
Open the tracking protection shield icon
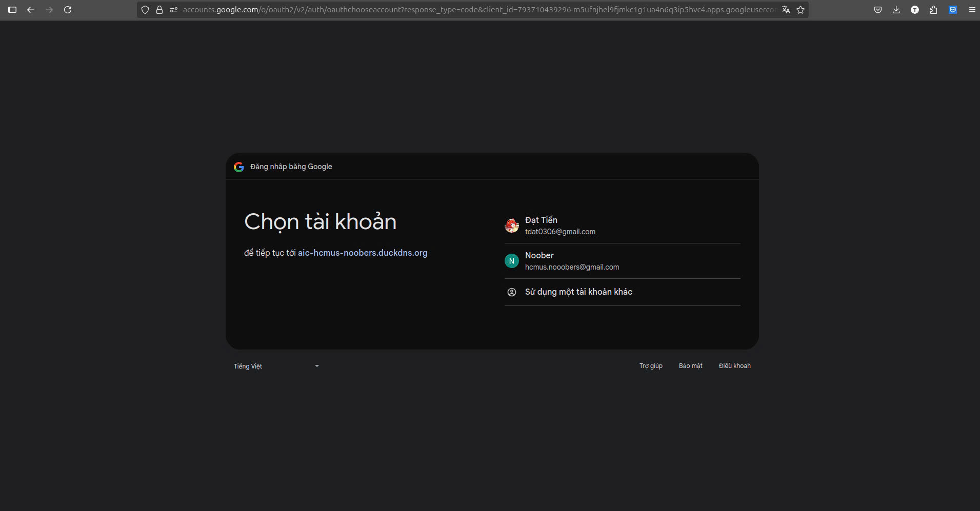(x=145, y=10)
